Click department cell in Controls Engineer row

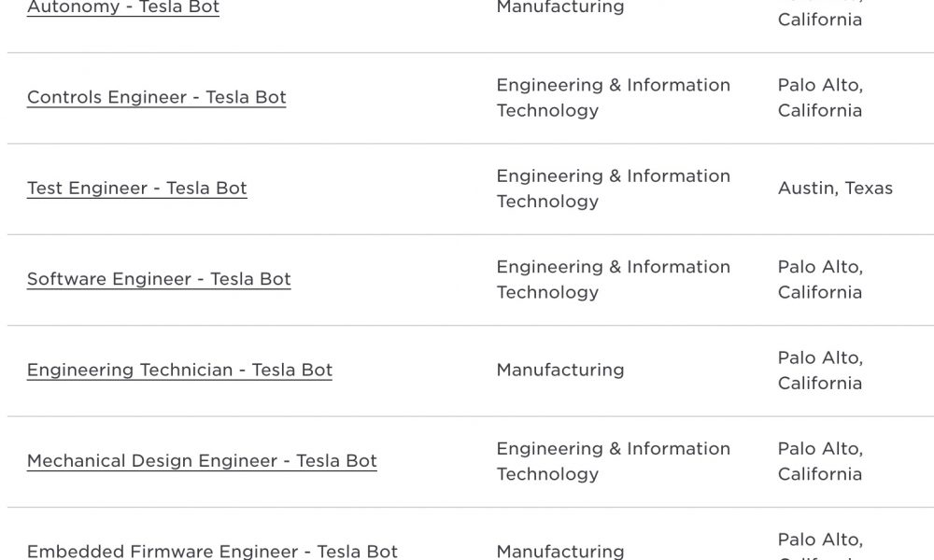[614, 98]
